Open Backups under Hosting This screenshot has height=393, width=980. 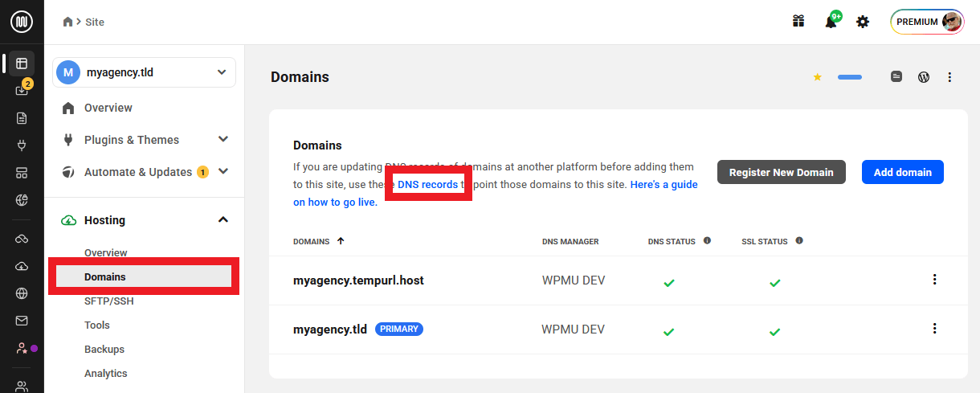(x=104, y=350)
